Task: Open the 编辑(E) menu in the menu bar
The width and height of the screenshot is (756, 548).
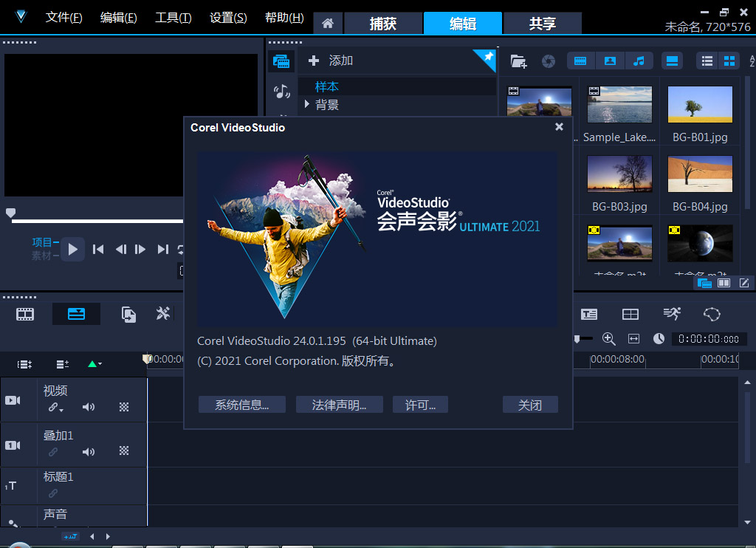Action: pos(119,18)
